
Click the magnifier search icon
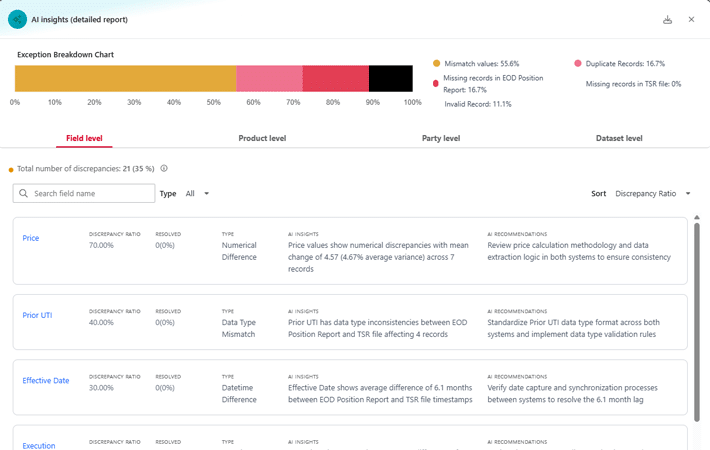click(x=24, y=193)
